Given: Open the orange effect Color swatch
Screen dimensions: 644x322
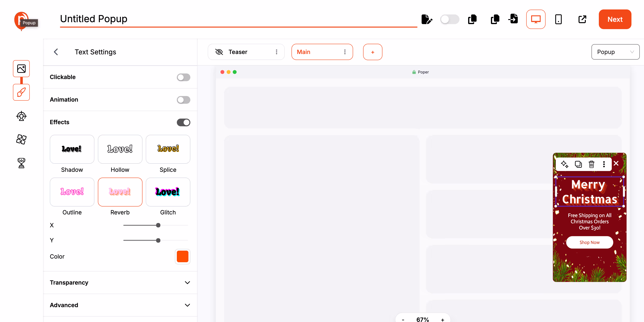Looking at the screenshot, I should tap(182, 256).
